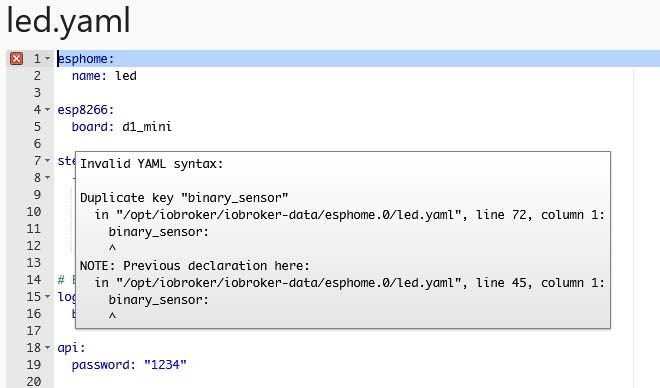Click the esp8266: key text
Image resolution: width=660 pixels, height=388 pixels.
pos(86,110)
